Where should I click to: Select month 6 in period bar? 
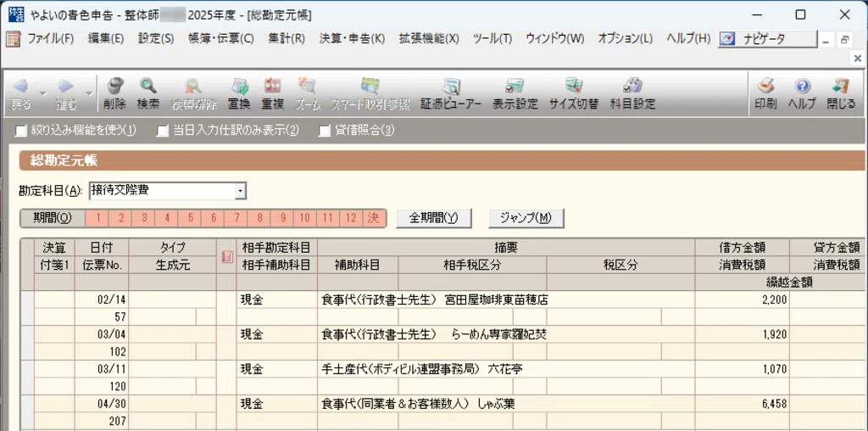213,218
